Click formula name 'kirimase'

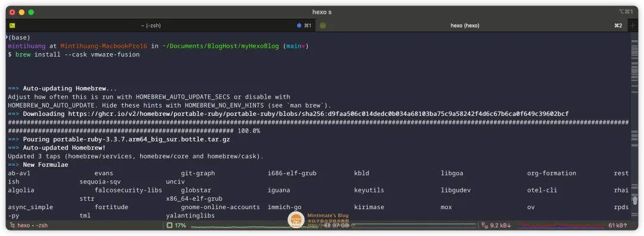coord(369,207)
